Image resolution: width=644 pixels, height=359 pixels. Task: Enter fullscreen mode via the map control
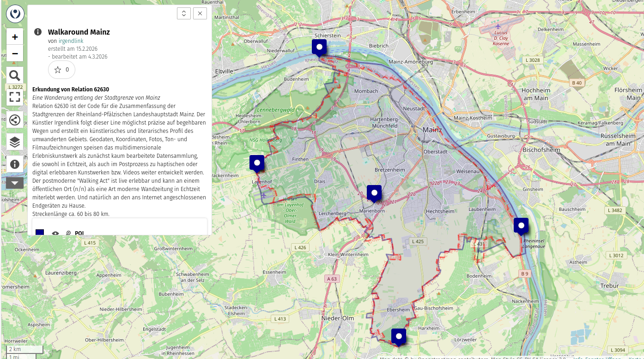[x=14, y=97]
